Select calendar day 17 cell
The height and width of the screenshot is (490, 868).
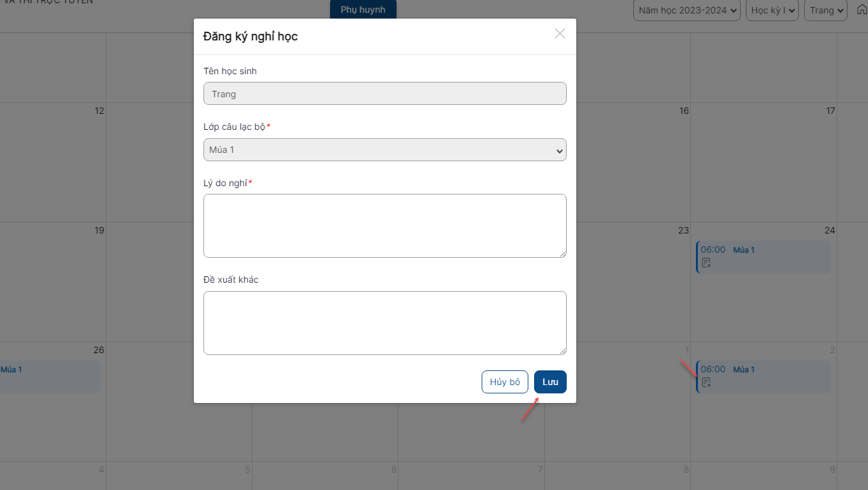click(x=764, y=162)
